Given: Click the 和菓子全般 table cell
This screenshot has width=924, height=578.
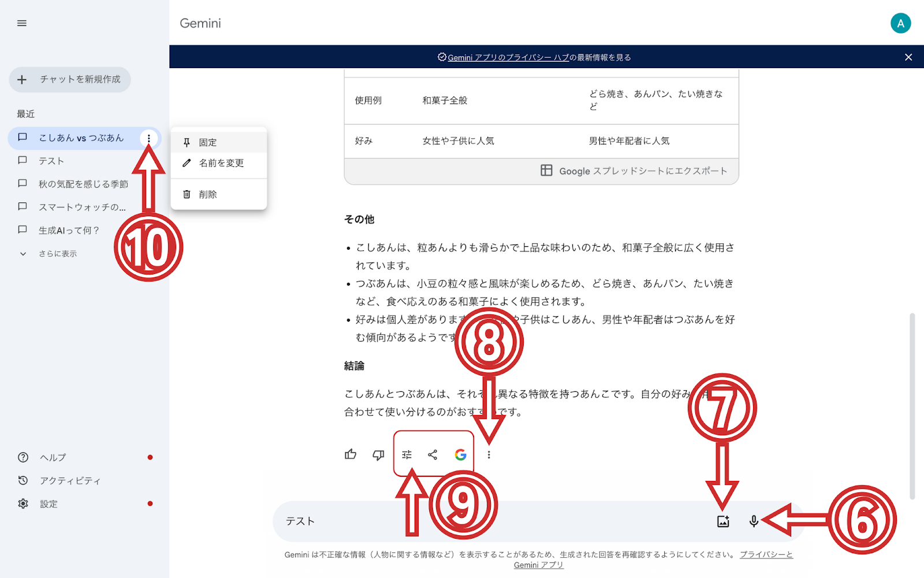Looking at the screenshot, I should click(x=445, y=101).
